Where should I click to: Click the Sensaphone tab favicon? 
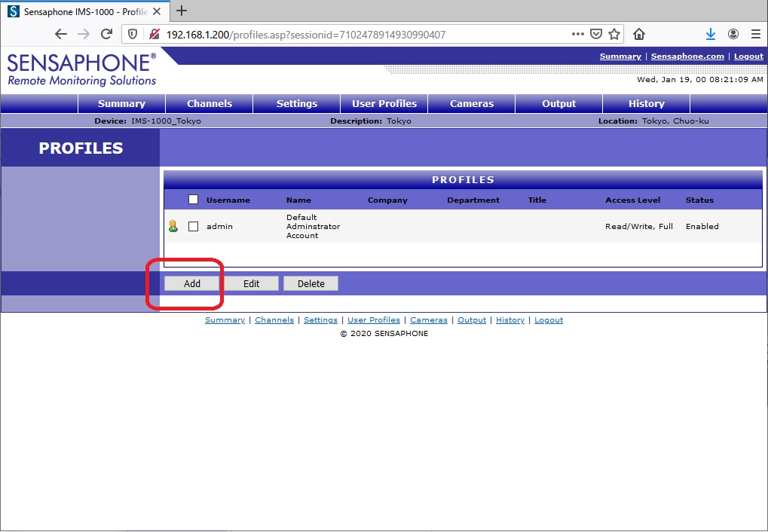click(x=14, y=11)
